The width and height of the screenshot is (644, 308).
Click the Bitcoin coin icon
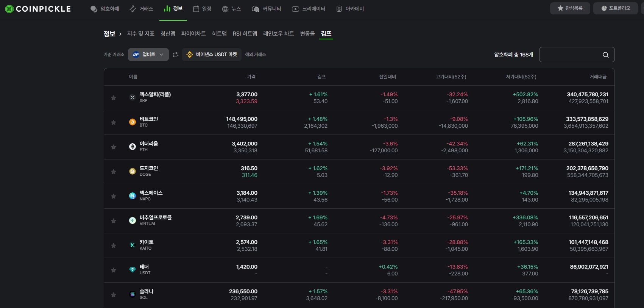pyautogui.click(x=133, y=122)
